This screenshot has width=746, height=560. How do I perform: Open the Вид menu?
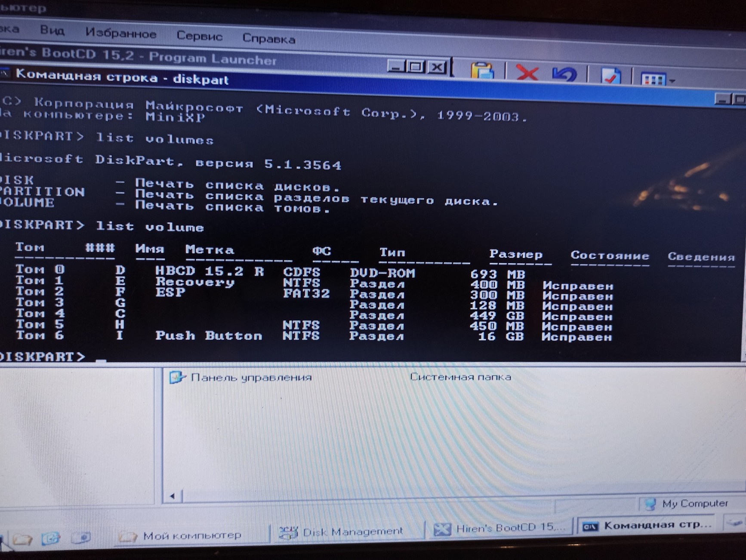point(52,31)
